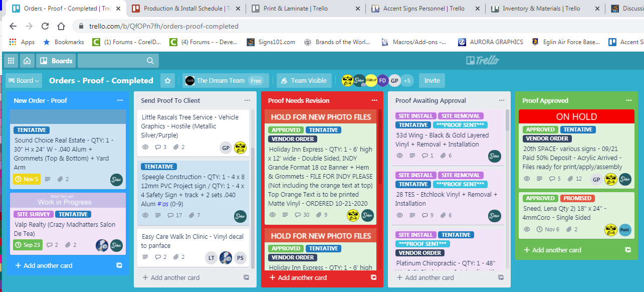The image size is (644, 292).
Task: Open FD member avatar in board header
Action: (x=383, y=80)
